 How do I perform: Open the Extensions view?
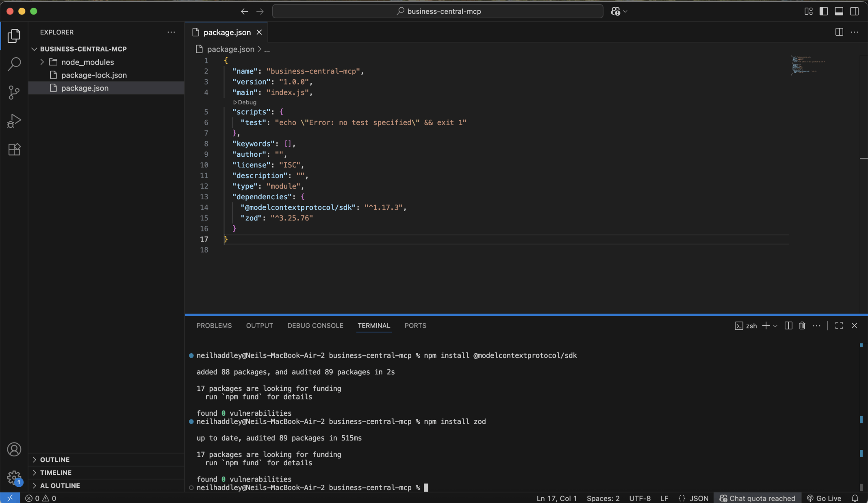click(x=14, y=149)
